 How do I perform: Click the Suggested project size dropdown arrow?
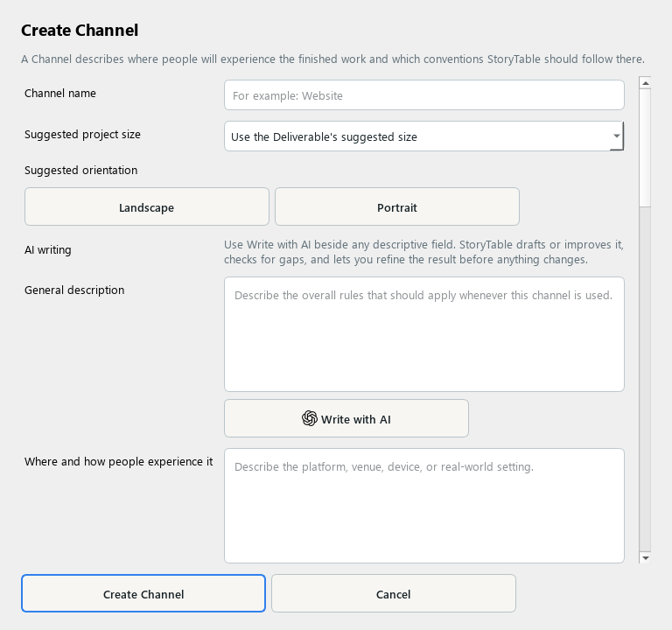(616, 136)
